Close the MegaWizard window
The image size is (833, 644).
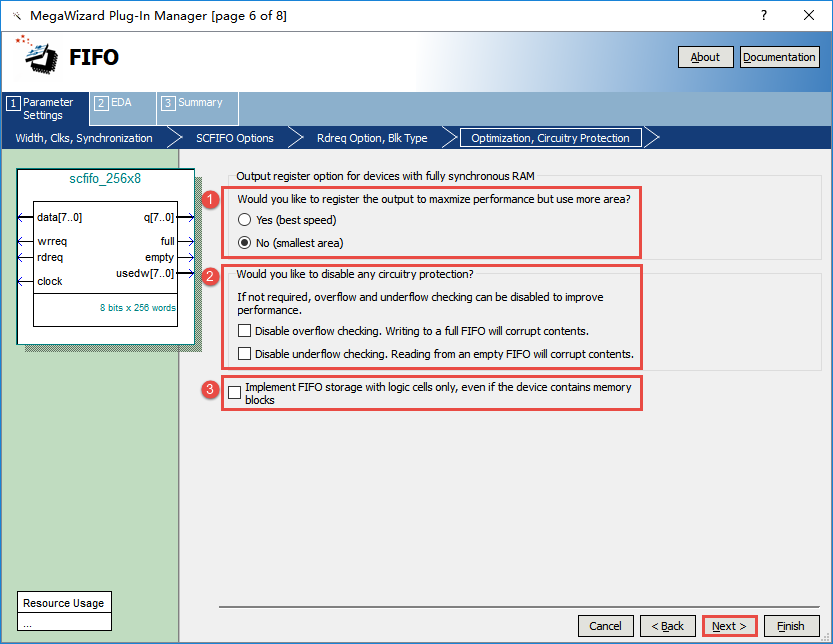click(x=809, y=15)
